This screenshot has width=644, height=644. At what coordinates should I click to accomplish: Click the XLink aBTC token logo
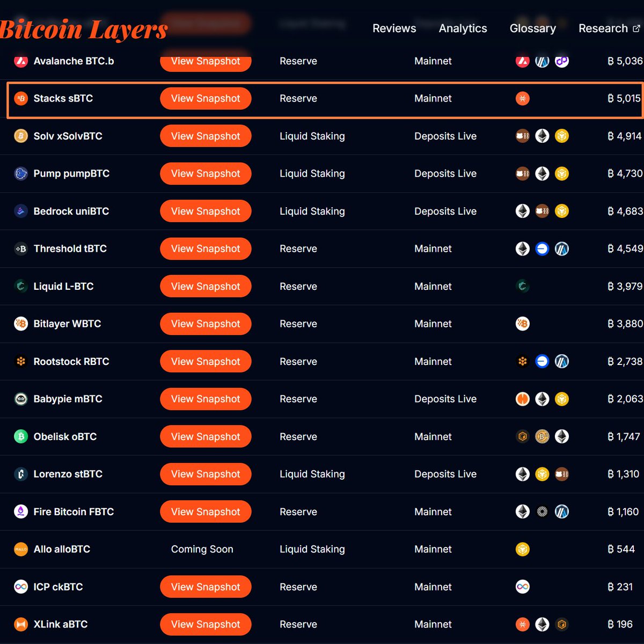21,625
